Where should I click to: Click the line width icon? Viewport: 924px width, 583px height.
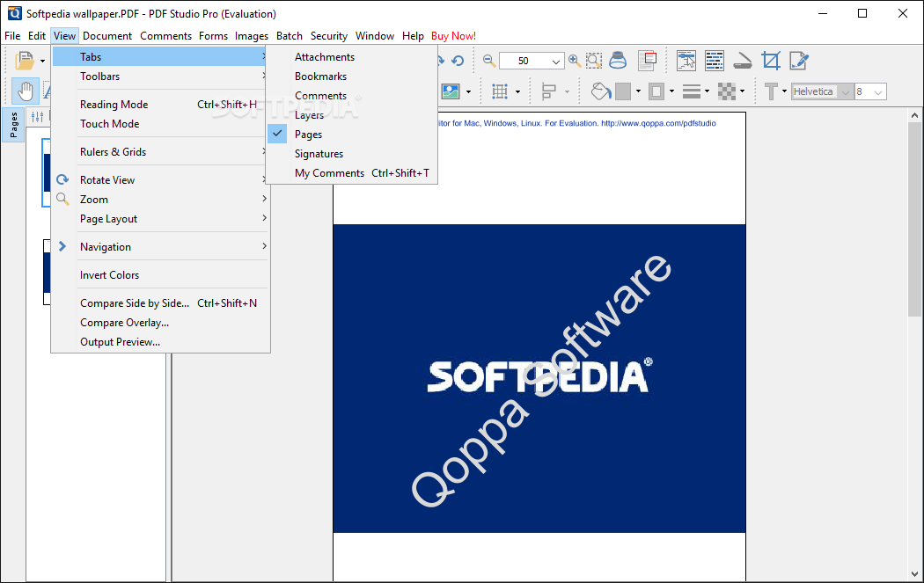691,91
